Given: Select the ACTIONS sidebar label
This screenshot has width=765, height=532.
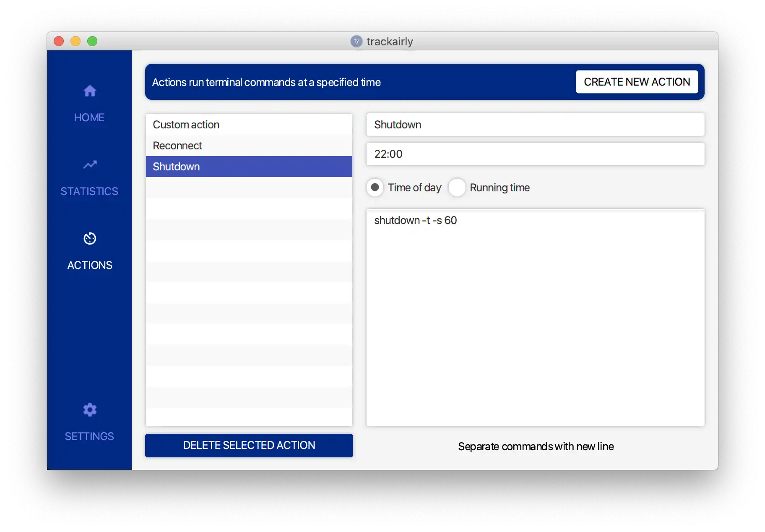Looking at the screenshot, I should tap(90, 265).
